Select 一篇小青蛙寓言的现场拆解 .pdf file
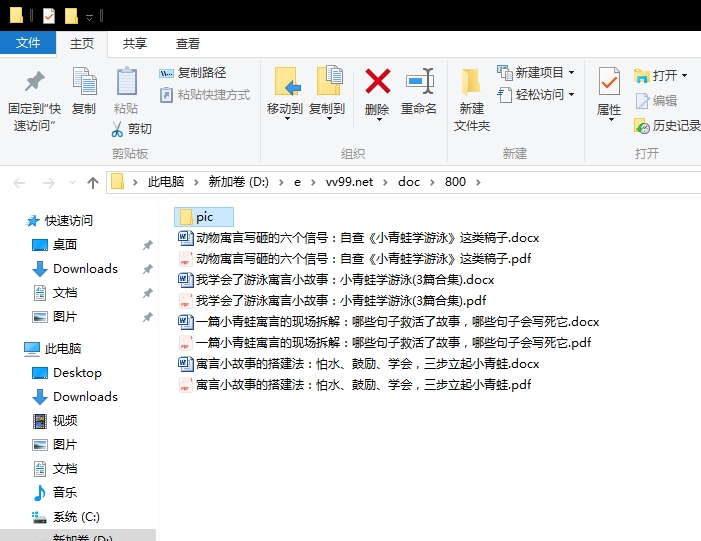Viewport: 701px width, 541px height. tap(384, 342)
